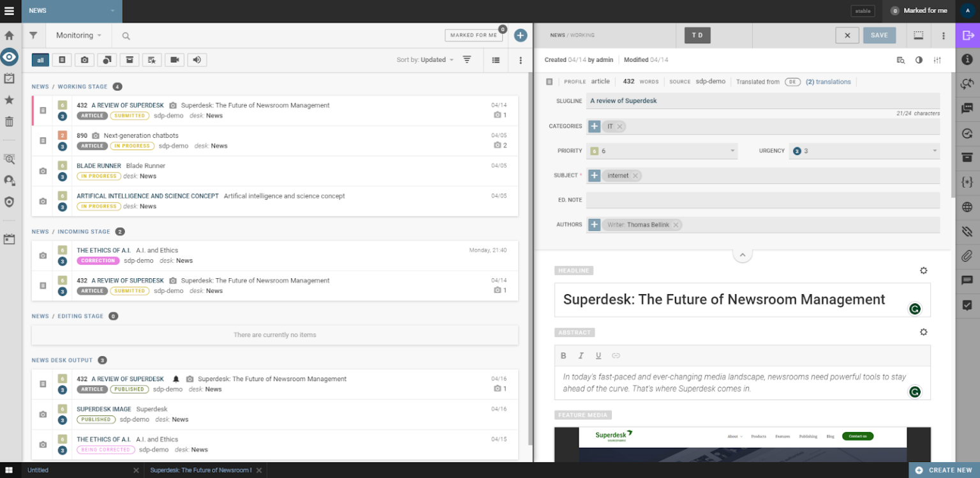
Task: Filter monitoring by audio items
Action: [197, 59]
